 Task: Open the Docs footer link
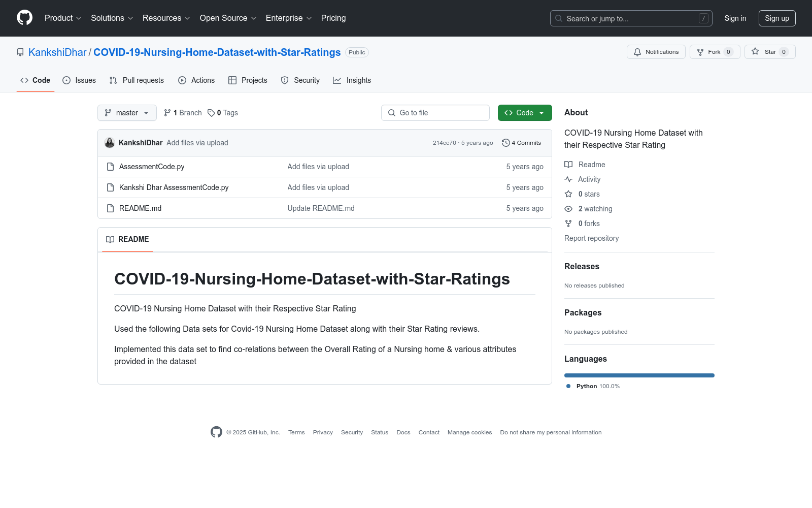(x=403, y=432)
